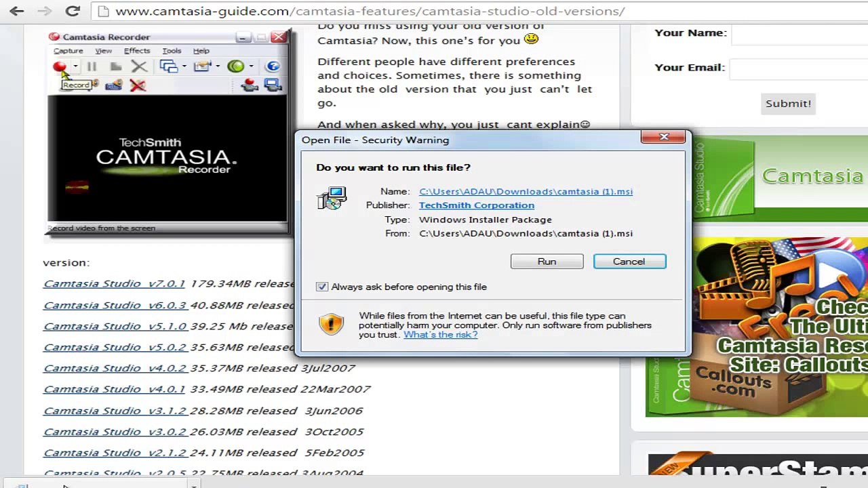Go back using the browser back arrow
The height and width of the screenshot is (488, 868).
(x=17, y=11)
